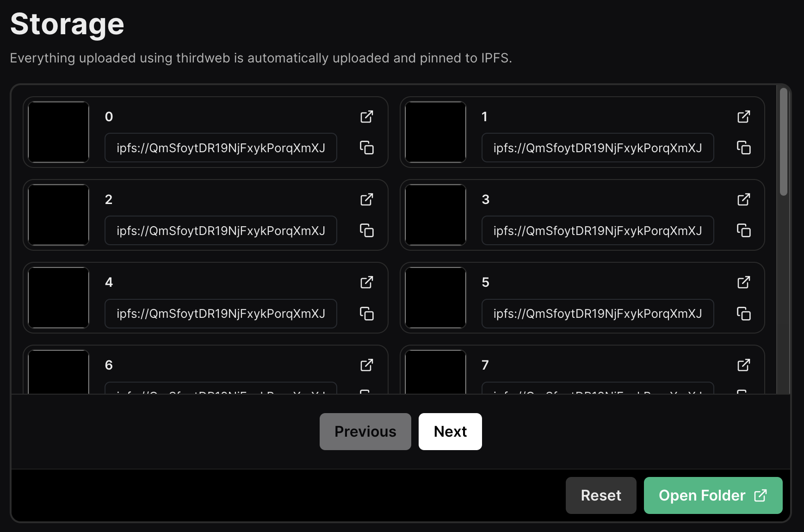Copy the IPFS URI for file 2
The height and width of the screenshot is (532, 804).
coord(367,230)
